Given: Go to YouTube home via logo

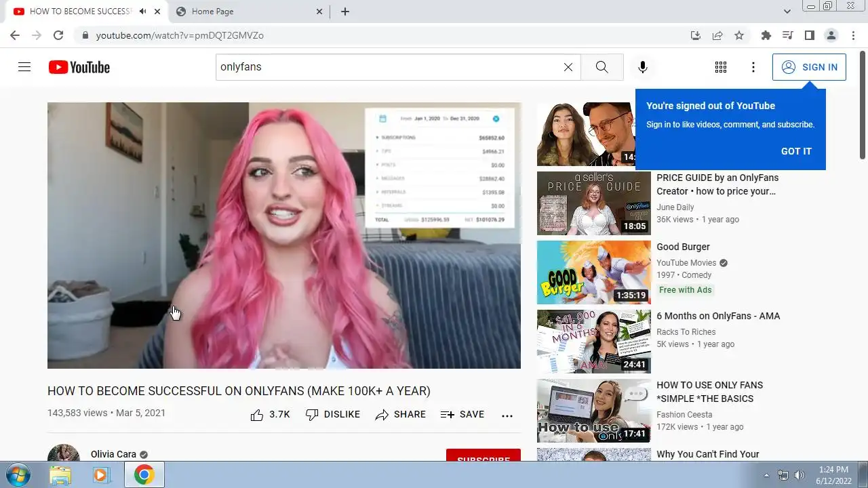Looking at the screenshot, I should coord(79,67).
